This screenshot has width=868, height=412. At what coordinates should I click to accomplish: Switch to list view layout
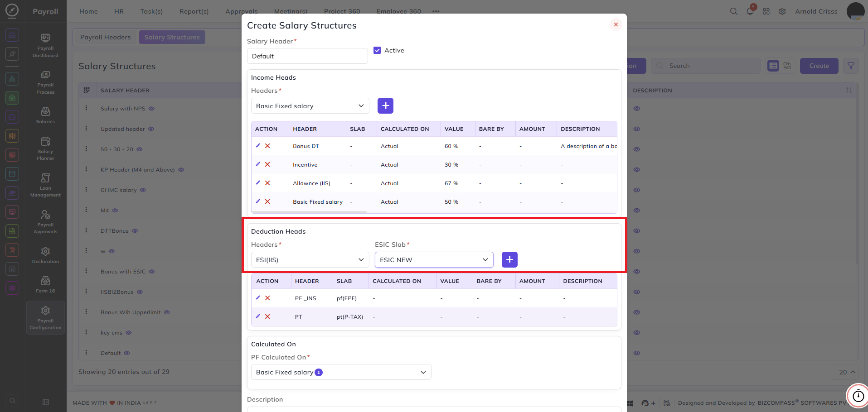tap(773, 66)
